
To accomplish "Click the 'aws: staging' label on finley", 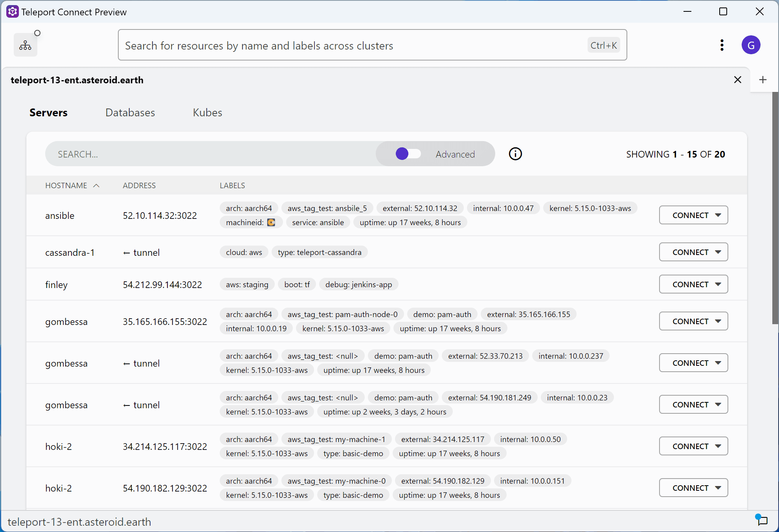I will [247, 284].
